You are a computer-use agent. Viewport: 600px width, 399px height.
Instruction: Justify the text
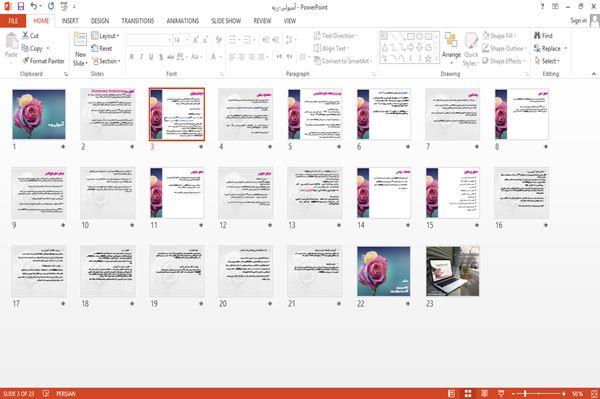point(261,57)
